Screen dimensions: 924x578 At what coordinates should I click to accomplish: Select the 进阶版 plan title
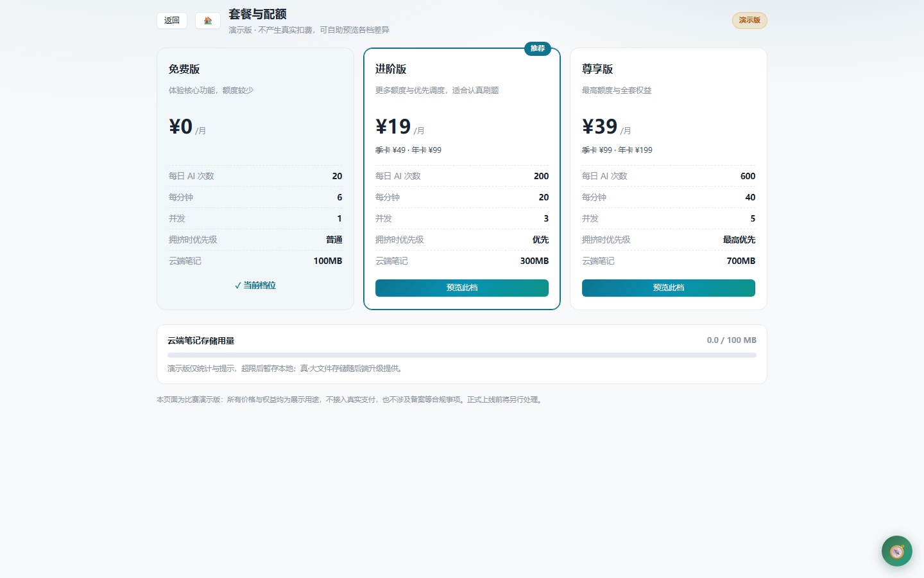tap(391, 69)
